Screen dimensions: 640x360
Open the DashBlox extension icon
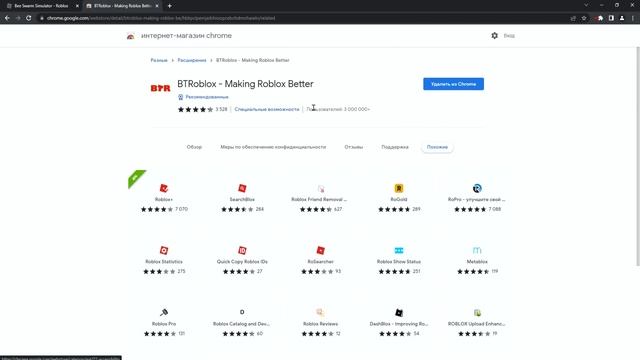399,313
